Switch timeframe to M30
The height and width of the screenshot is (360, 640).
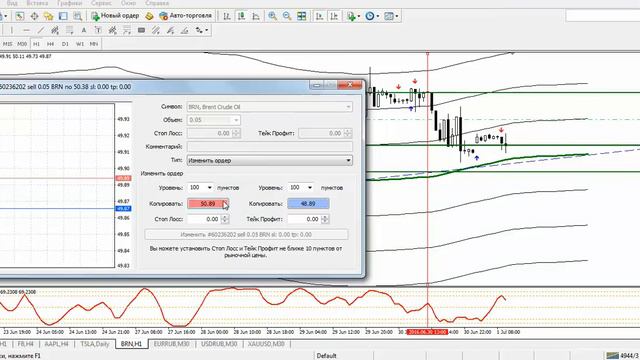click(22, 44)
